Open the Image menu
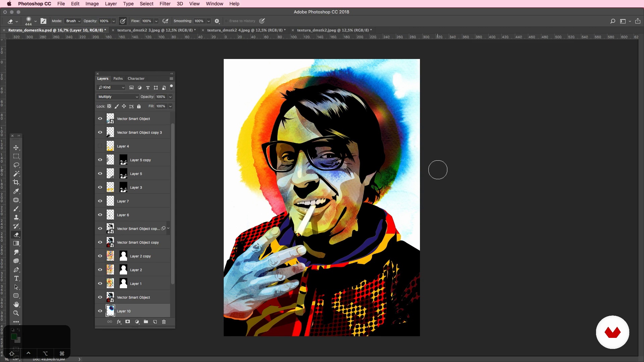 pyautogui.click(x=92, y=4)
